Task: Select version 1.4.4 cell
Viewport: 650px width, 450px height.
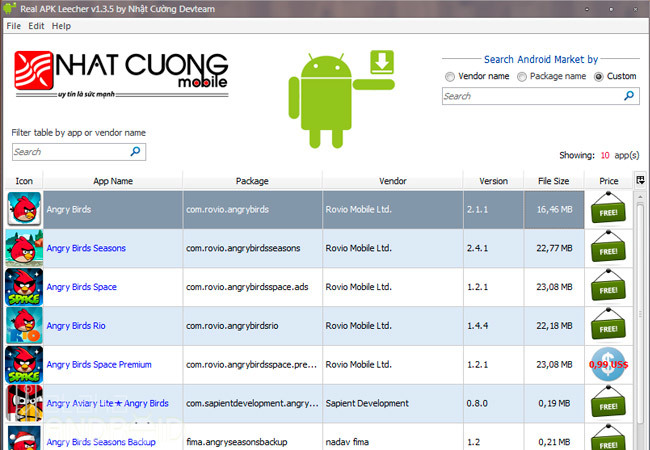Action: click(493, 326)
